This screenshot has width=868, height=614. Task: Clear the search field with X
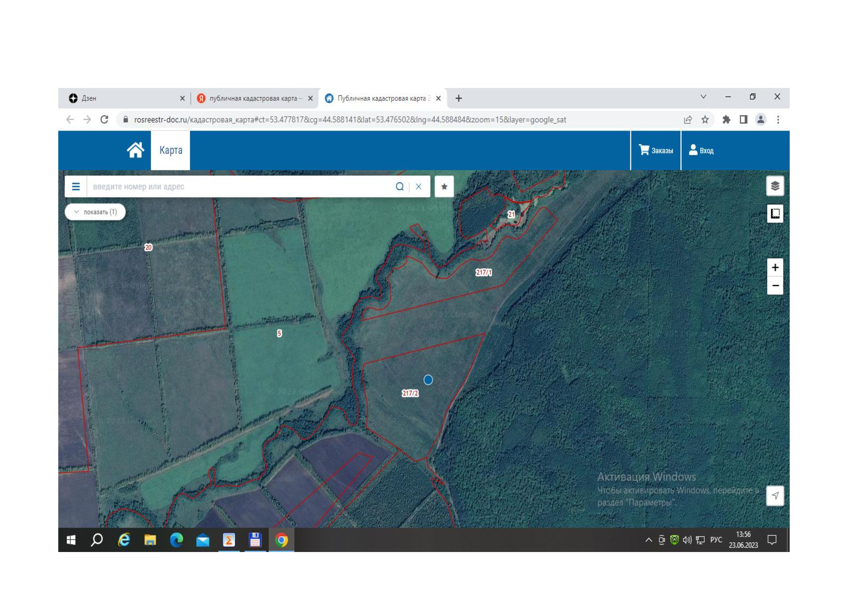419,186
